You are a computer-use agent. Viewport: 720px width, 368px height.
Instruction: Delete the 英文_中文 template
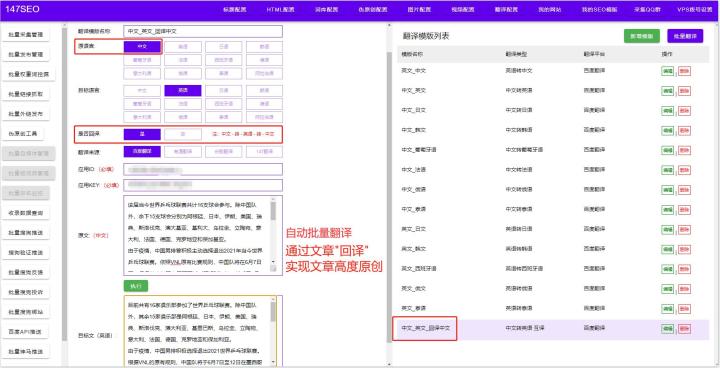coord(684,71)
